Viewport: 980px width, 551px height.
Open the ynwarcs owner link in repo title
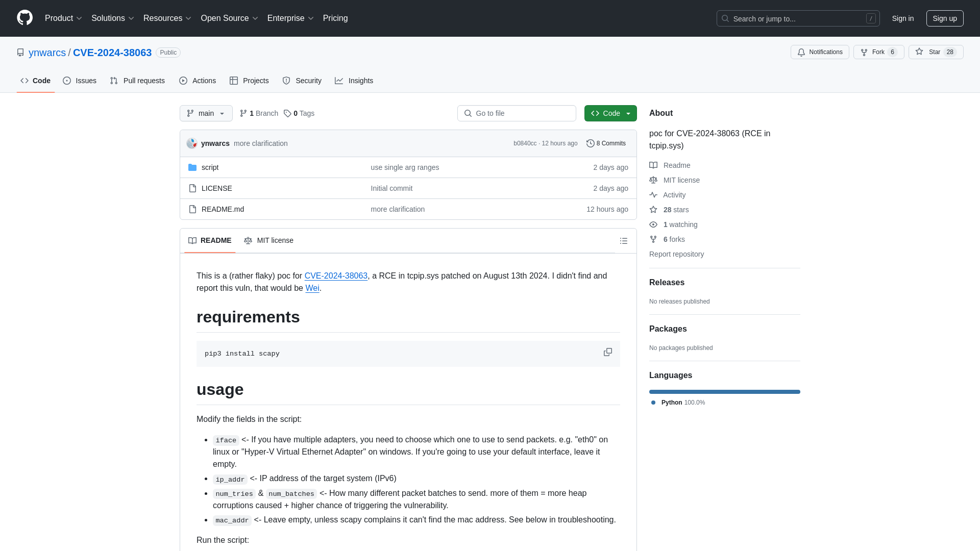click(47, 53)
